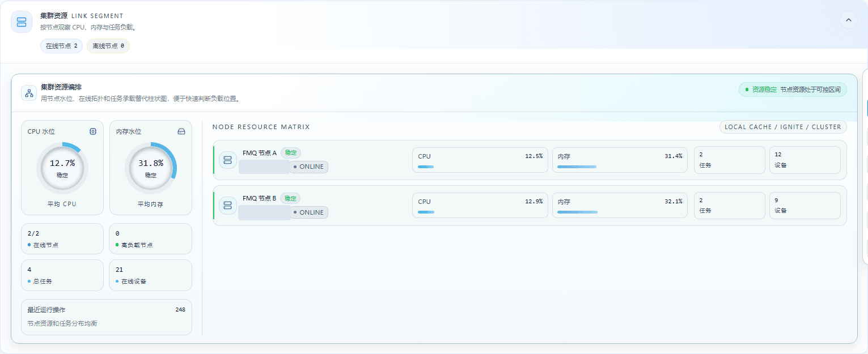Screen dimensions: 868x354
Task: Click the 稳定 badge on FMQ 节点 A
Action: [x=291, y=153]
